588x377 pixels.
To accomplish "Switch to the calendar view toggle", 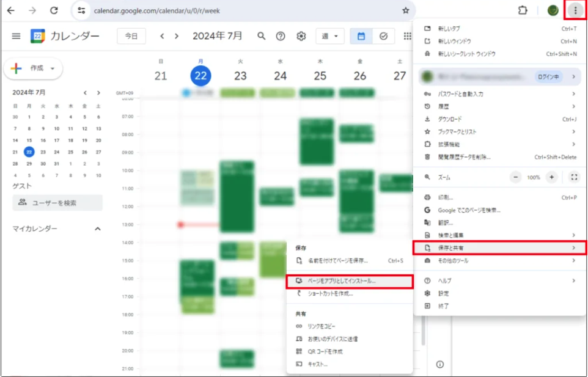I will 361,36.
